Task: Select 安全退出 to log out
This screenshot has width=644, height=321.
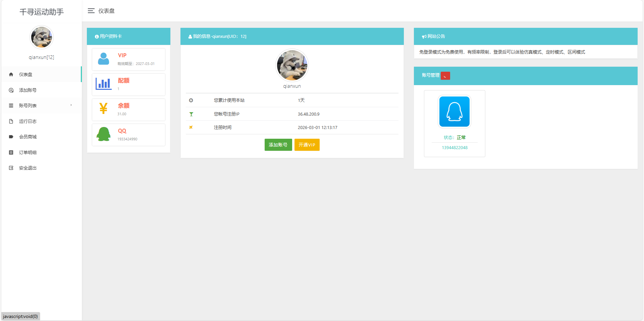Action: (x=28, y=168)
